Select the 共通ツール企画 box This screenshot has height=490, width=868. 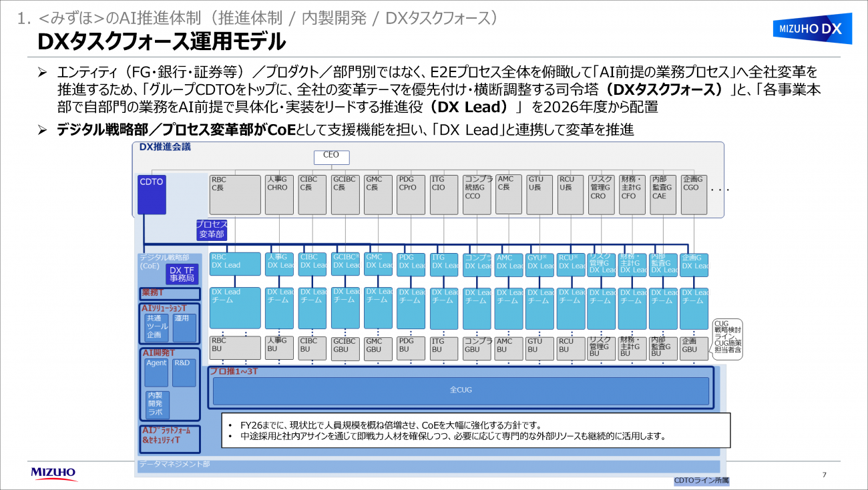(x=157, y=328)
